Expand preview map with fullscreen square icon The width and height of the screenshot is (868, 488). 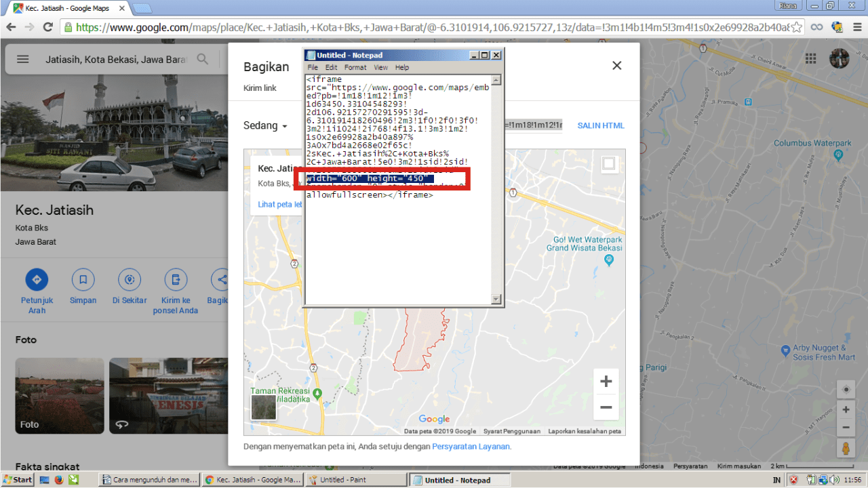pyautogui.click(x=609, y=163)
